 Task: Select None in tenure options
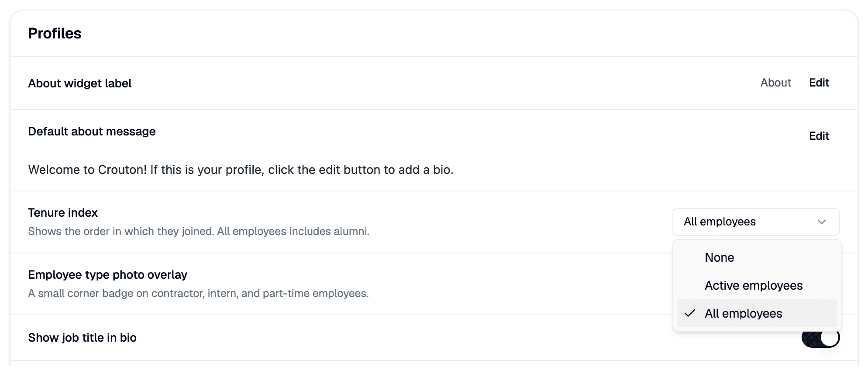[757, 257]
